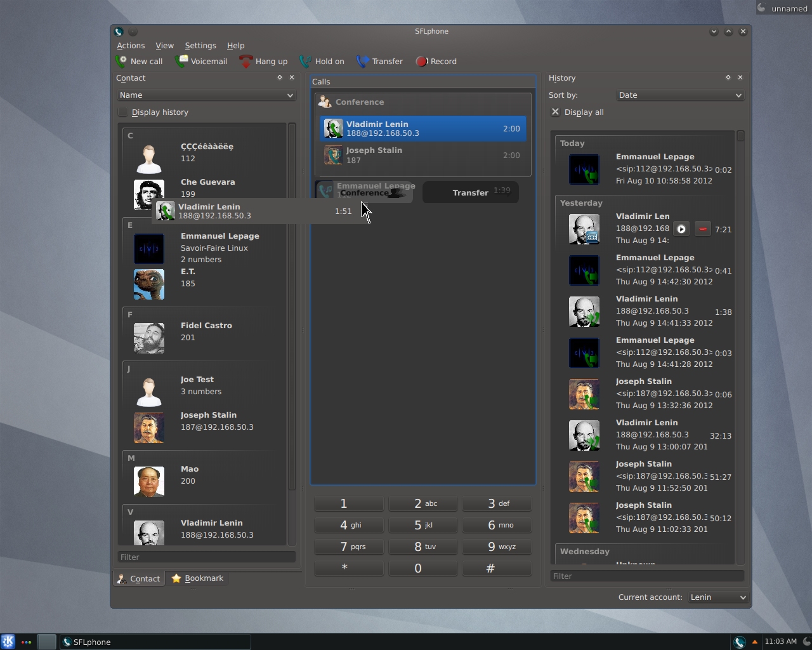Open the Current account Lenin dropdown

coord(718,597)
